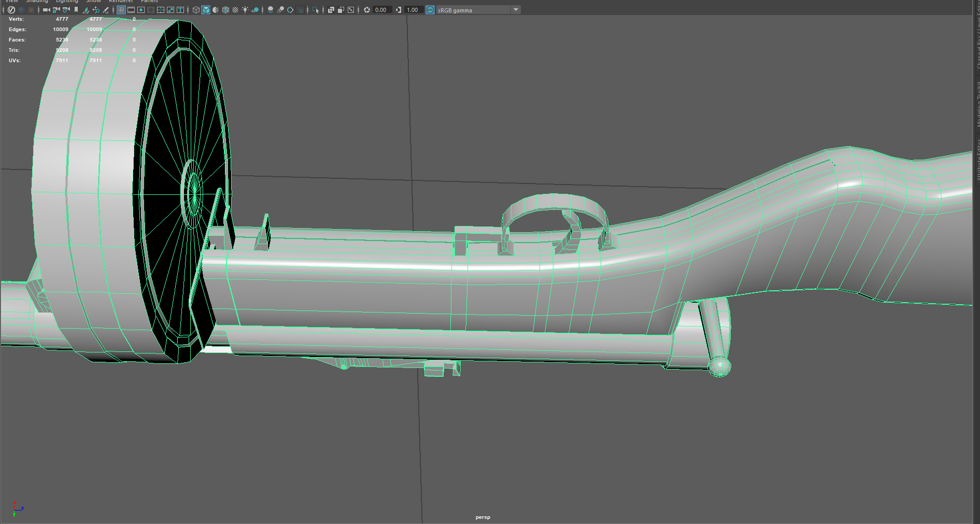Open the View panel menu
The width and height of the screenshot is (980, 524).
(11, 2)
